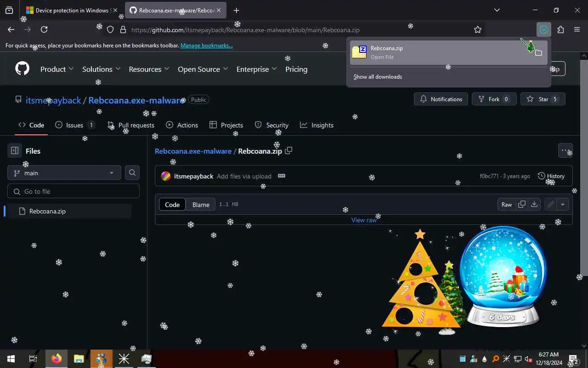The height and width of the screenshot is (368, 588).
Task: Click the site padlock security icon
Action: (123, 29)
